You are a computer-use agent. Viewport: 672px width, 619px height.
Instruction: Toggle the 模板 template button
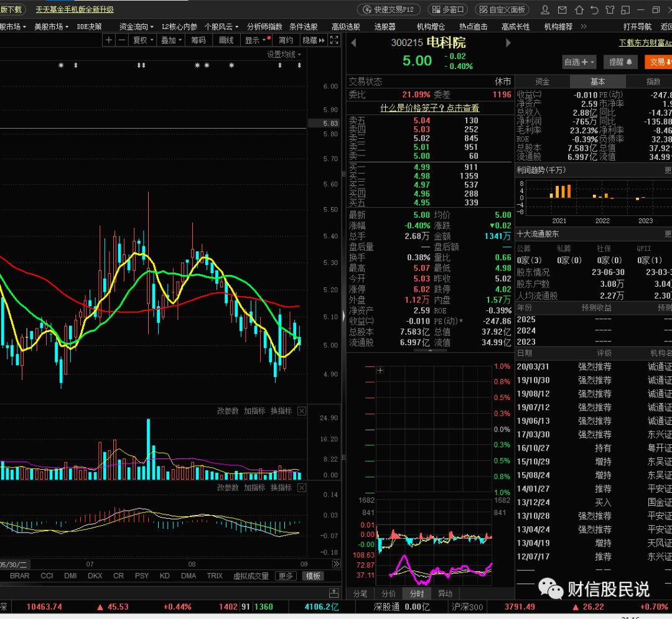coord(313,576)
